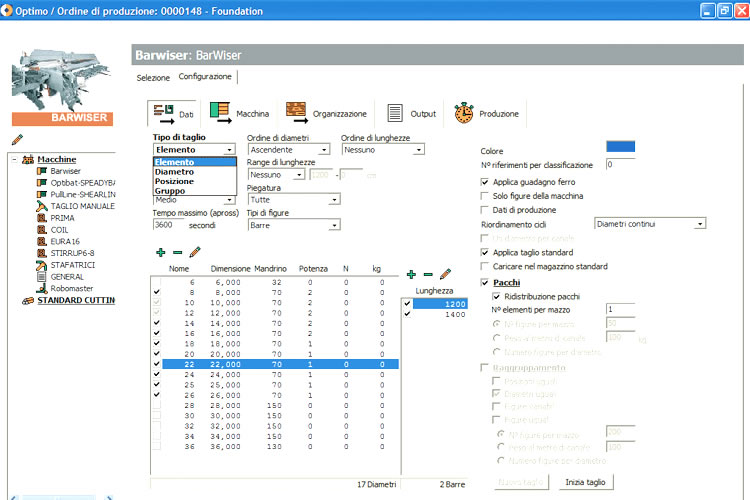Select Posizione in Tipo di taglio list
Viewport: 750px width, 500px height.
coord(175,182)
